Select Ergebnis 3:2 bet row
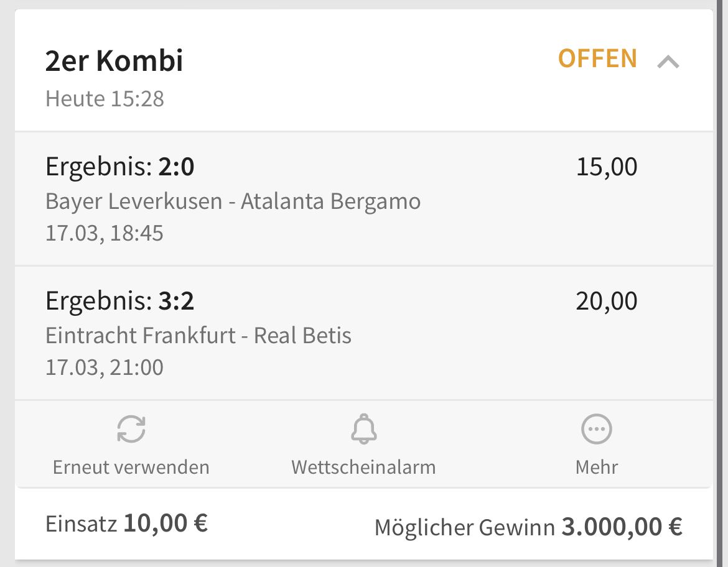 (364, 333)
